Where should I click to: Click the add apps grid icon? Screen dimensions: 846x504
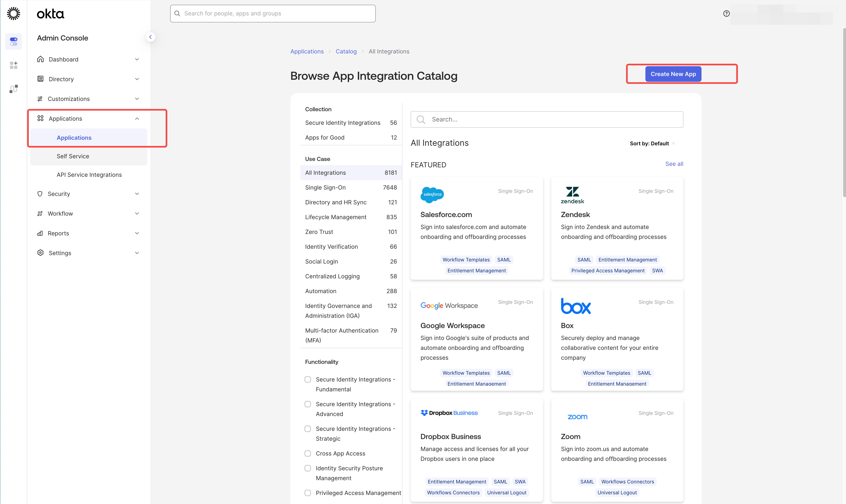pyautogui.click(x=14, y=65)
